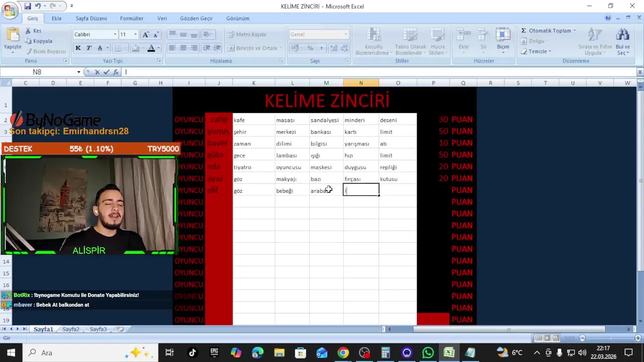Viewport: 644px width, 362px height.
Task: Open Google Chrome from taskbar
Action: coord(343,352)
